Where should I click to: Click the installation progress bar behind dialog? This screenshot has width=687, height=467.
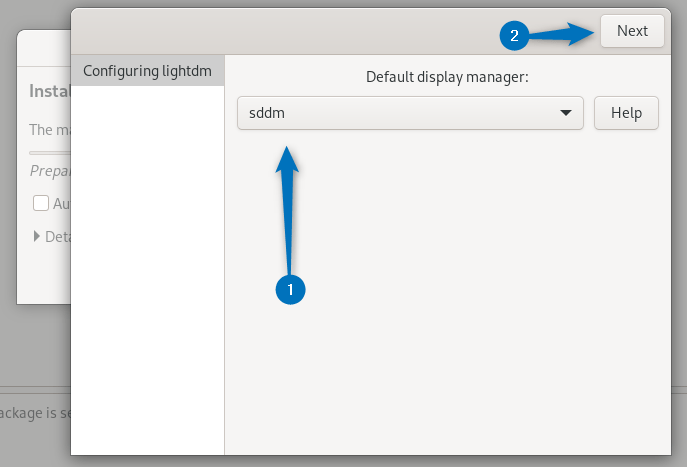50,151
